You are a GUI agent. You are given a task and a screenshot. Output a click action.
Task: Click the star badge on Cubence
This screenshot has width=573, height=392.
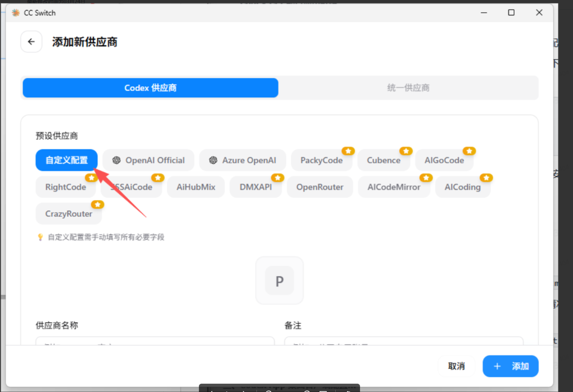click(x=406, y=151)
